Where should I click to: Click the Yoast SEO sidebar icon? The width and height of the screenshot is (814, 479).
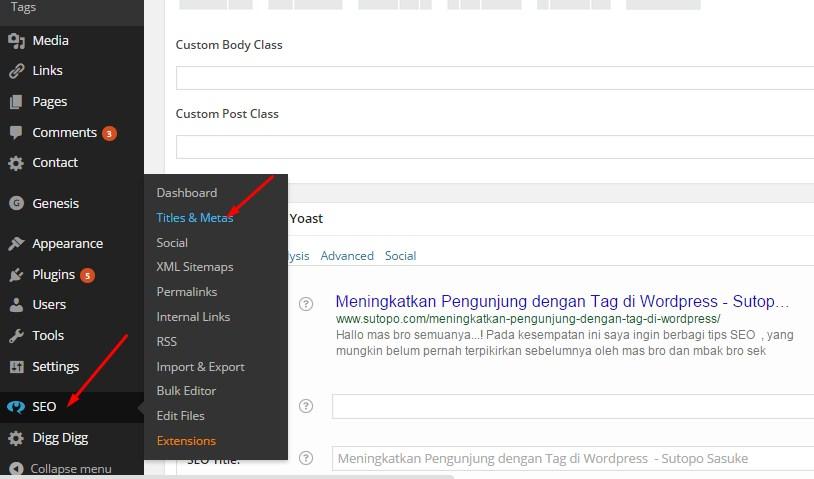pyautogui.click(x=16, y=407)
